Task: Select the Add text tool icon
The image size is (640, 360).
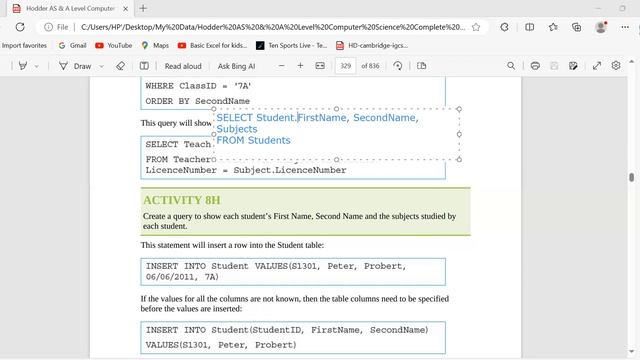Action: 144,66
